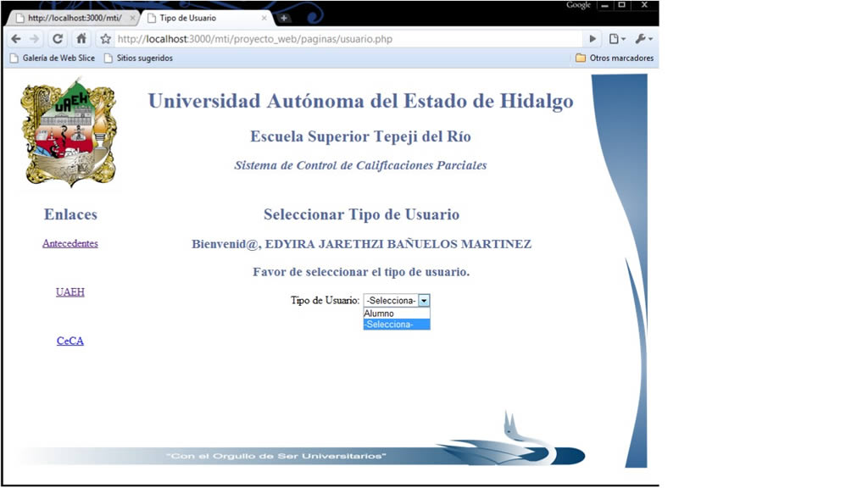Open a new tab with plus button
This screenshot has height=488, width=868.
[284, 19]
